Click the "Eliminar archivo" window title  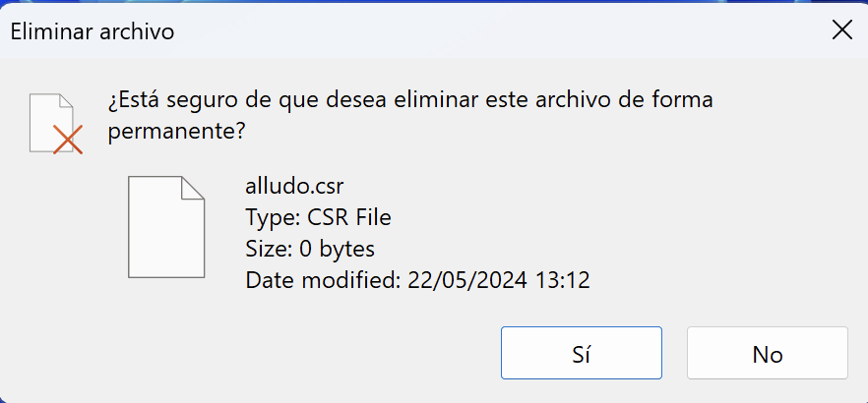click(92, 31)
